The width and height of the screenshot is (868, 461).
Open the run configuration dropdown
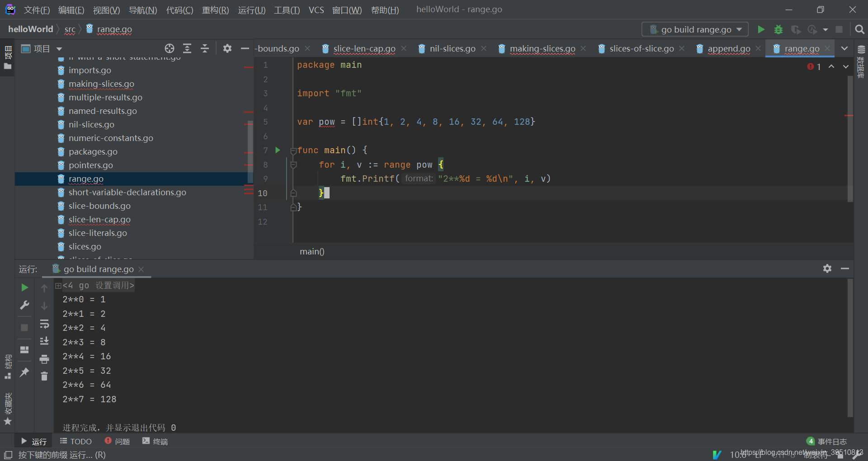pyautogui.click(x=695, y=29)
